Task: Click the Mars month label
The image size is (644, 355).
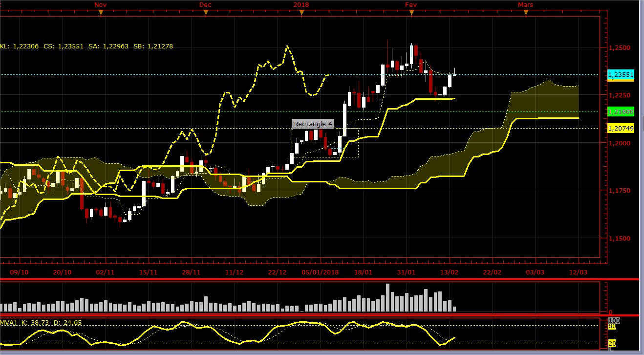Action: point(525,4)
